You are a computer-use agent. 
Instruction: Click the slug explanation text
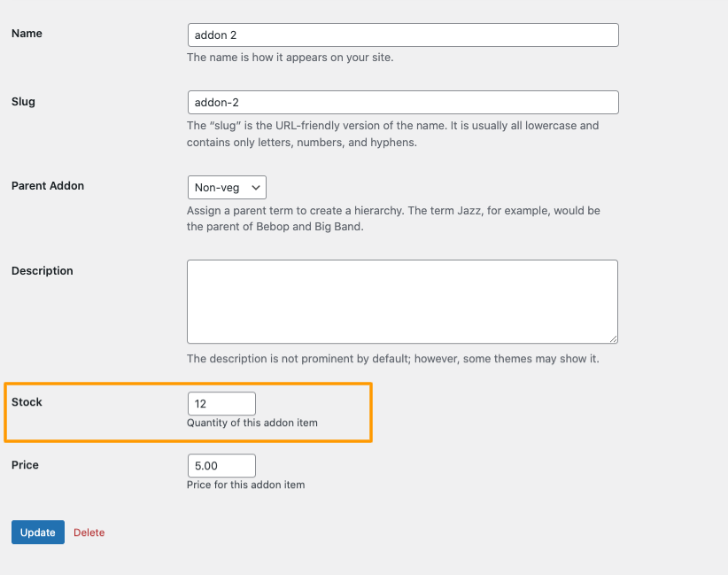pyautogui.click(x=392, y=134)
